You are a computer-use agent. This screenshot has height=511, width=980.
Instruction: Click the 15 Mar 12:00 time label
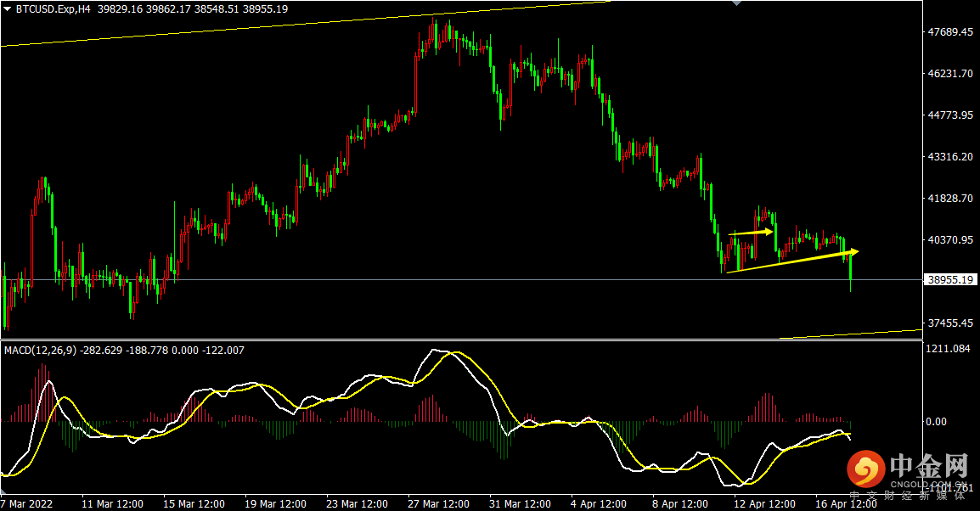tap(194, 504)
